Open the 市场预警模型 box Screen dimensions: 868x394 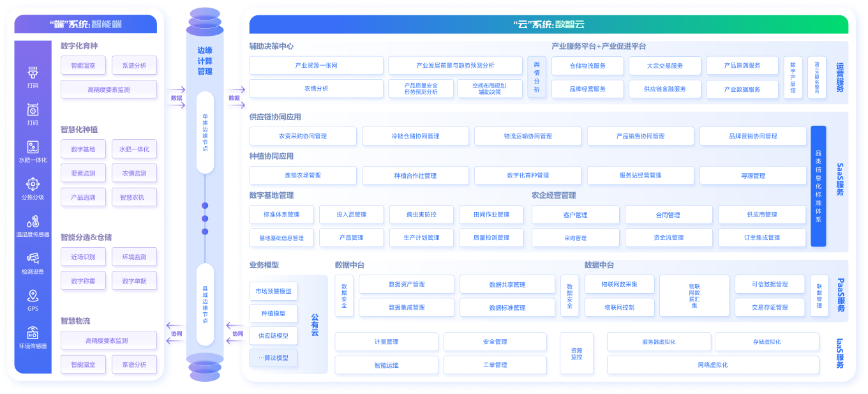tap(273, 291)
